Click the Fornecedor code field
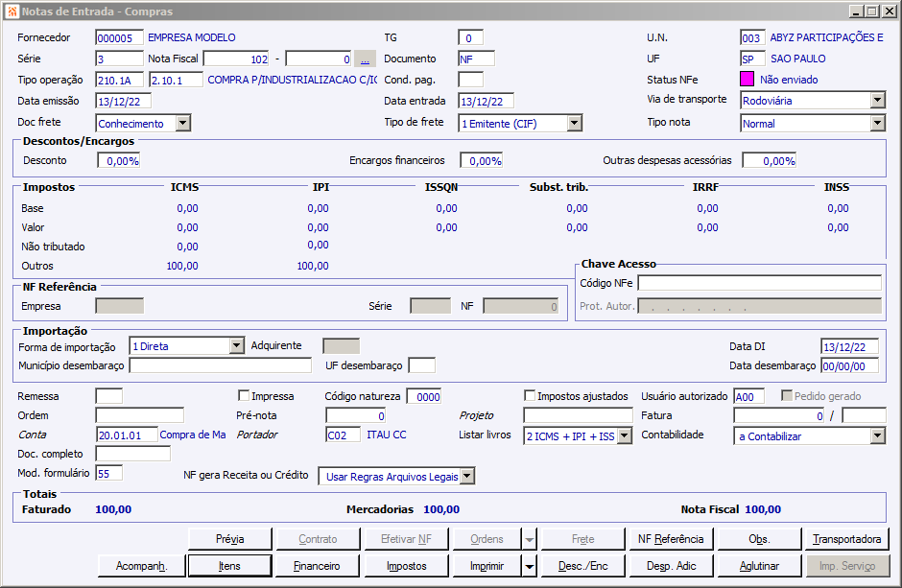Viewport: 902px width, 588px height. [119, 38]
